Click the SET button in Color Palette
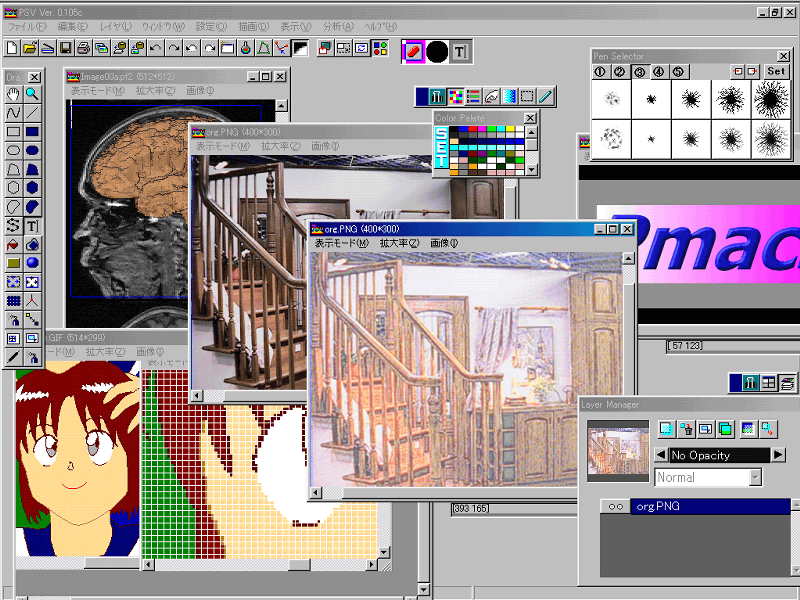This screenshot has height=600, width=800. pos(441,147)
